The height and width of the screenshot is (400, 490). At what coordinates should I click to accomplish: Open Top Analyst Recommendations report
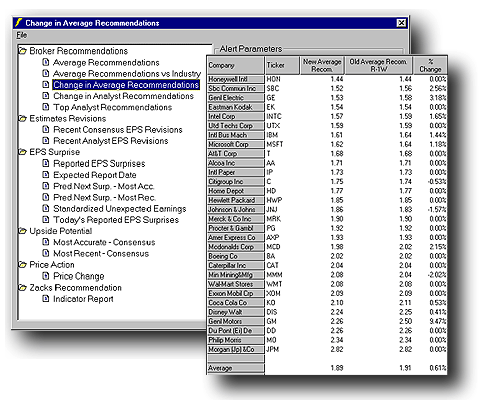112,107
